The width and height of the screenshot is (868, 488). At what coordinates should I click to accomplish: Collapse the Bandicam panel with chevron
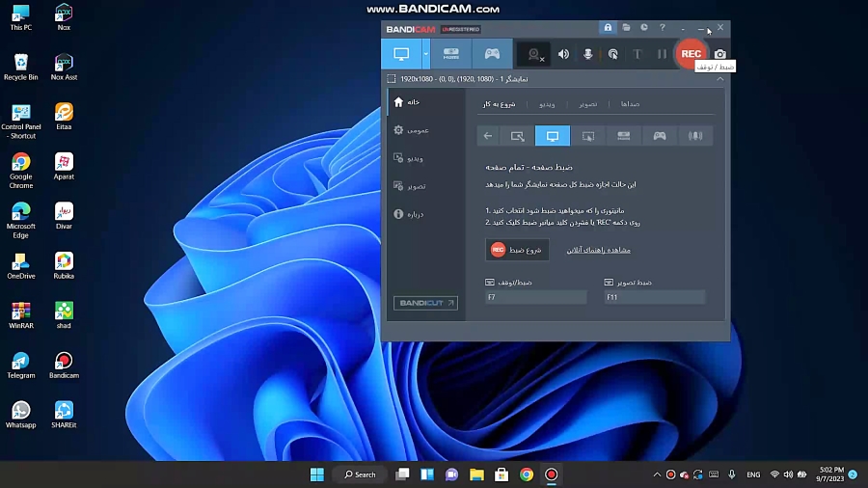coord(719,79)
